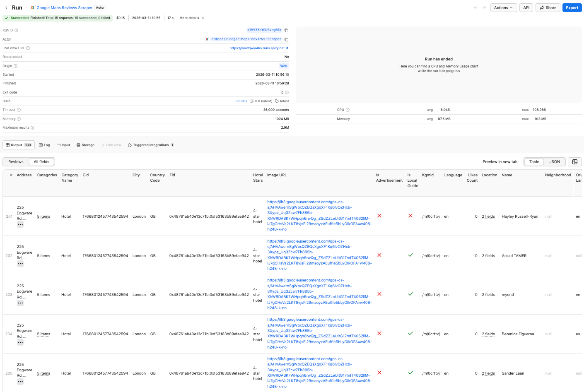Copy the Actor name compass/Google-Maps-Reviews-Scraper
Image resolution: width=584 pixels, height=392 pixels.
(x=286, y=39)
